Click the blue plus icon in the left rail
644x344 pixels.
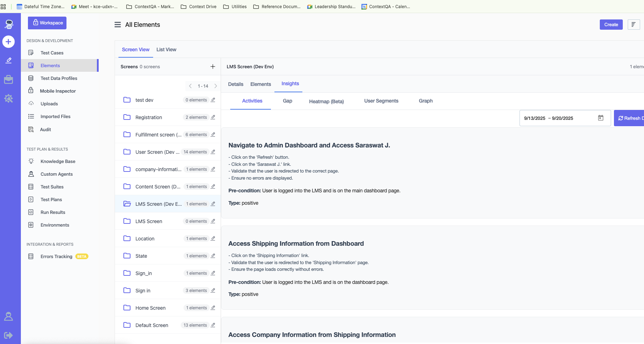click(8, 42)
